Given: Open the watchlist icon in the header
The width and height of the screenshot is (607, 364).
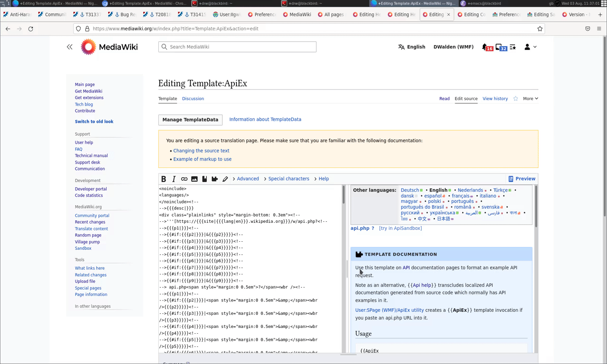Looking at the screenshot, I should tap(513, 47).
